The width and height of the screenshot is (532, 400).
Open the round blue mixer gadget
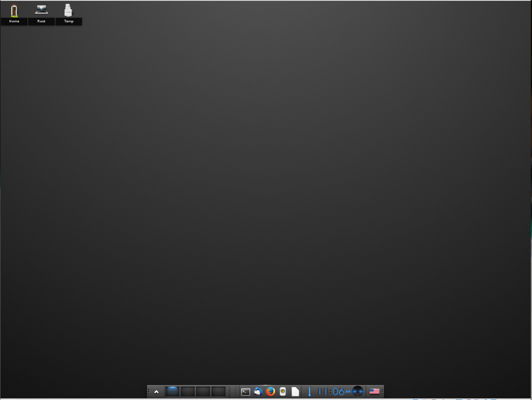(358, 391)
